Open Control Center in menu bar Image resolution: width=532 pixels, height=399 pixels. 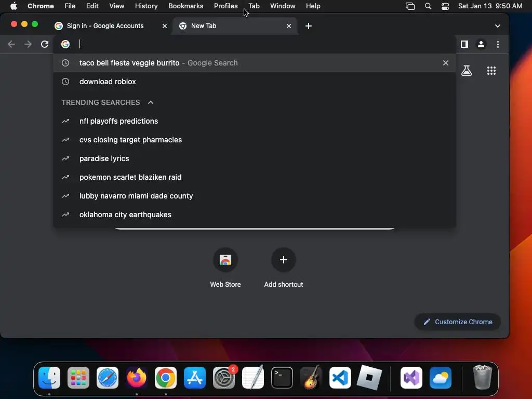tap(445, 6)
